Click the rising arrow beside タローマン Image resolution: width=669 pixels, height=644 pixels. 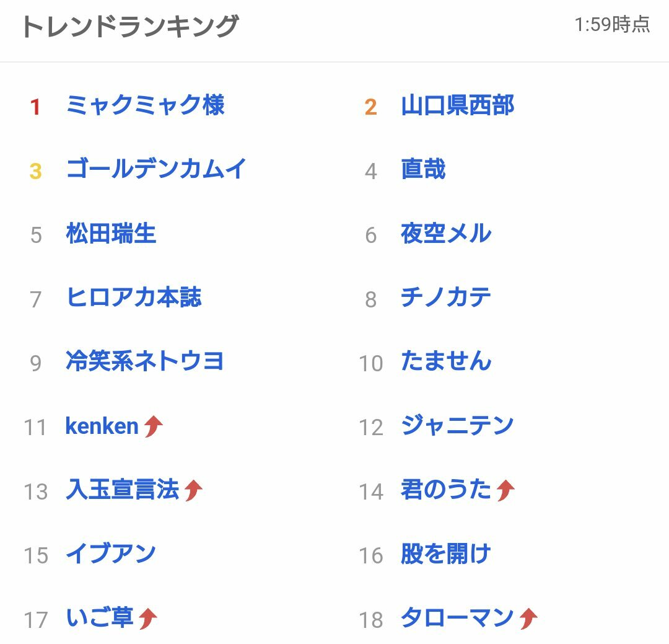(x=528, y=619)
